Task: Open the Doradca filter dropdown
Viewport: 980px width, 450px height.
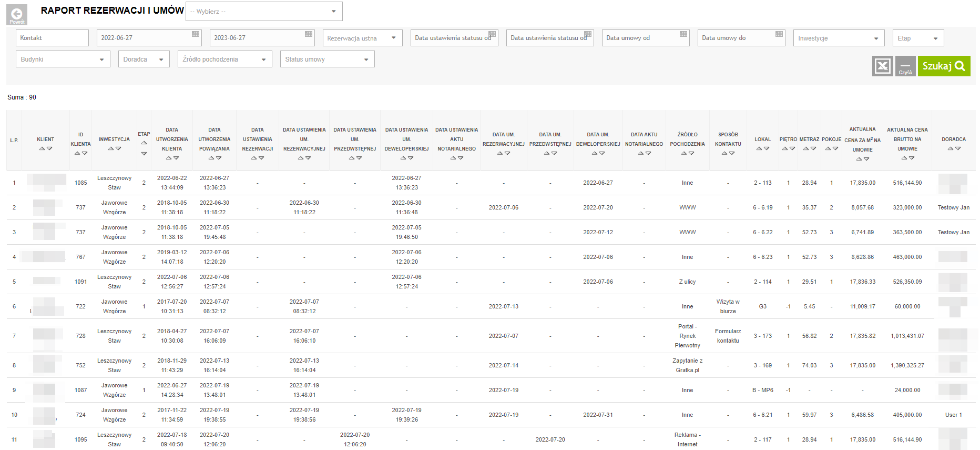Action: click(144, 59)
